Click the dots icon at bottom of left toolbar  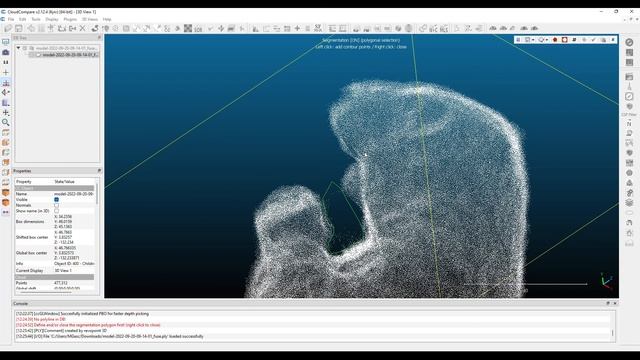click(x=6, y=212)
